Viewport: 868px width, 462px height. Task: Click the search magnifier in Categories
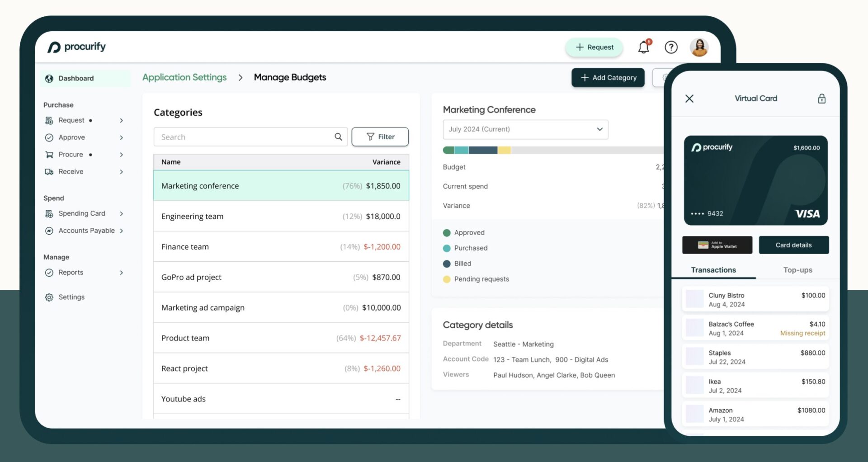pyautogui.click(x=338, y=137)
